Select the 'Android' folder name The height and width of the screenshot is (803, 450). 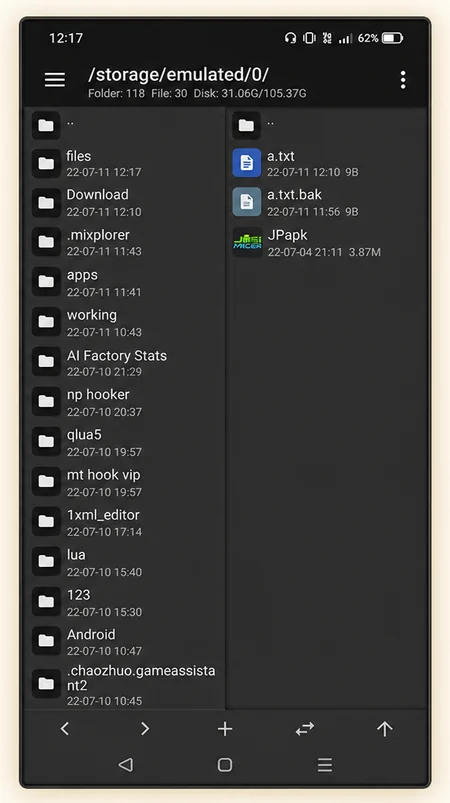coord(91,635)
